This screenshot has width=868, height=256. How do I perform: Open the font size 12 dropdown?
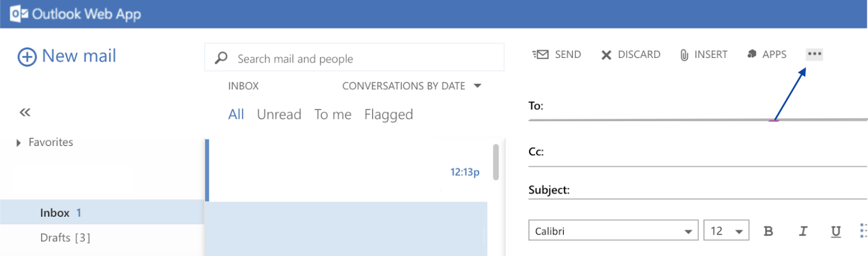coord(726,231)
